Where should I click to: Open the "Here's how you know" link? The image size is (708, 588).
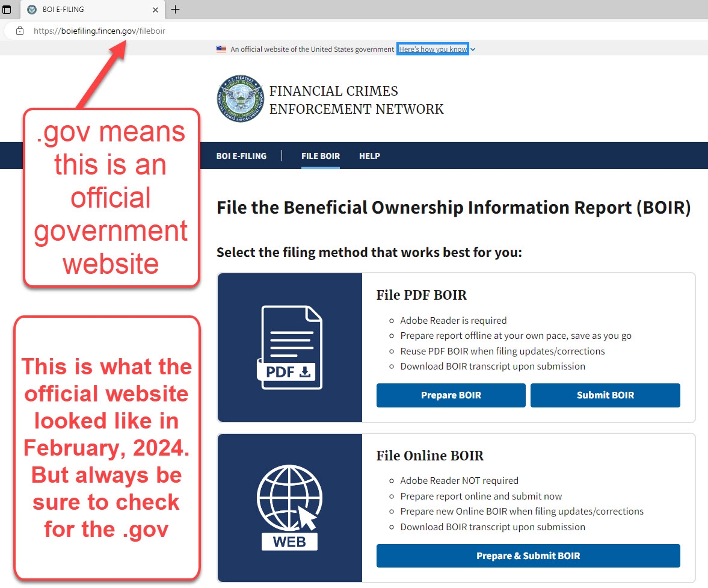[x=432, y=49]
